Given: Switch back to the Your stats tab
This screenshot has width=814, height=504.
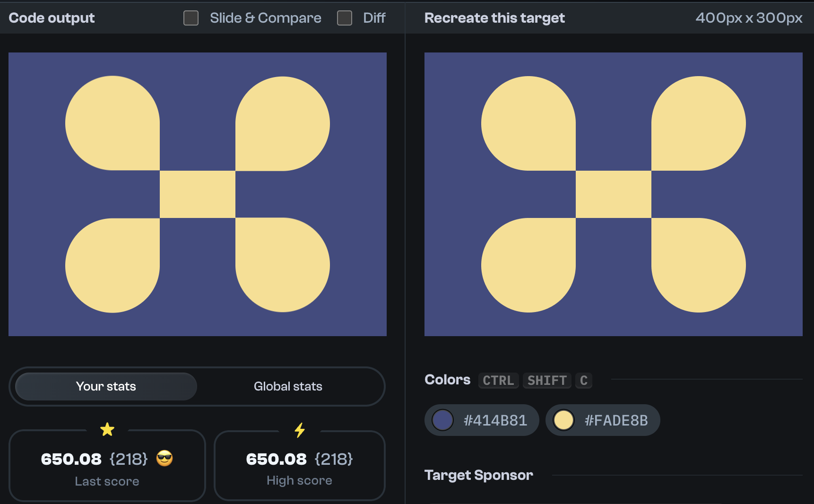Looking at the screenshot, I should [x=106, y=386].
